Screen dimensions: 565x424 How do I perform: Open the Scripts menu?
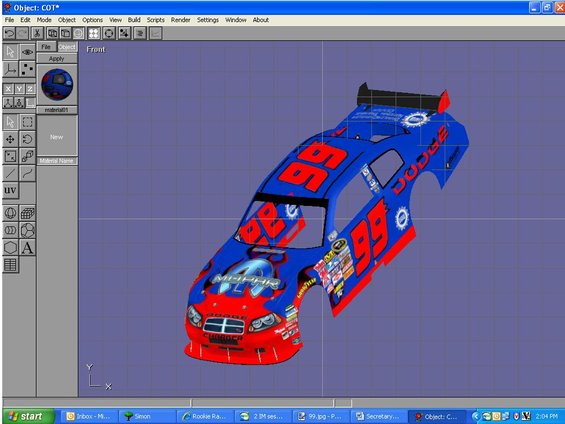[x=155, y=20]
